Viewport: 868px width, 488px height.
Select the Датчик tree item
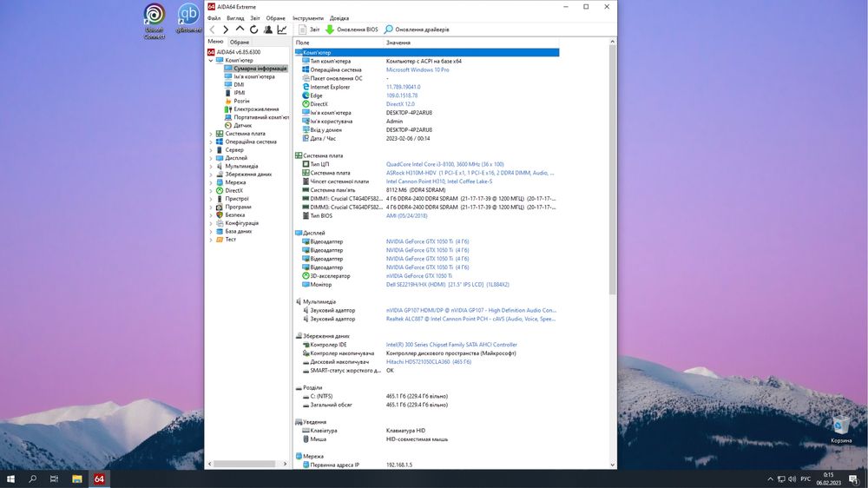[238, 125]
